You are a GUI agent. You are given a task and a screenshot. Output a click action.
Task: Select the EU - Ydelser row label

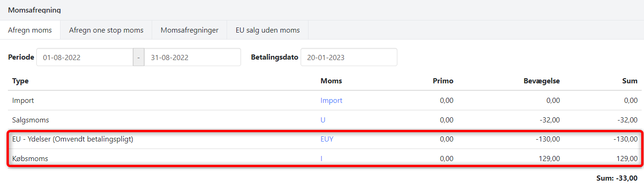tap(73, 139)
